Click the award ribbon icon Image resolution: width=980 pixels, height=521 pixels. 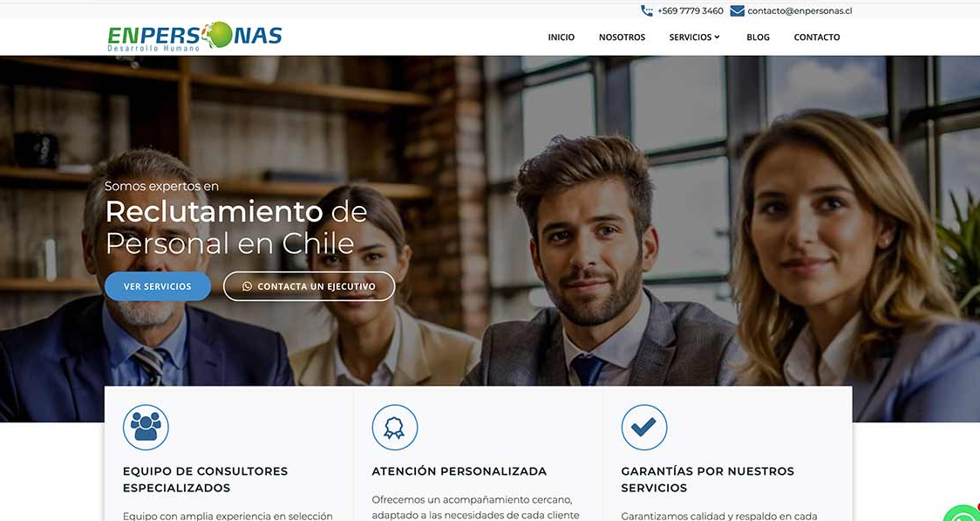(x=395, y=427)
